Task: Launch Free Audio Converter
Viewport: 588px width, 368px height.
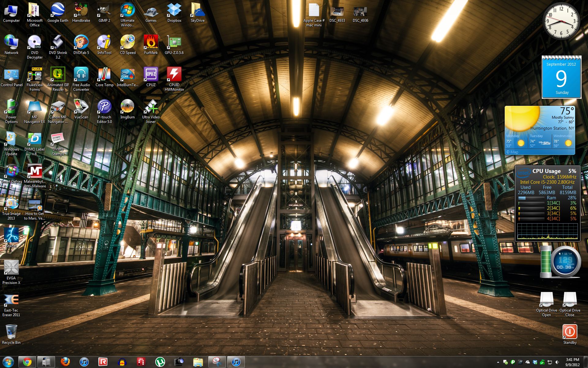Action: (81, 79)
